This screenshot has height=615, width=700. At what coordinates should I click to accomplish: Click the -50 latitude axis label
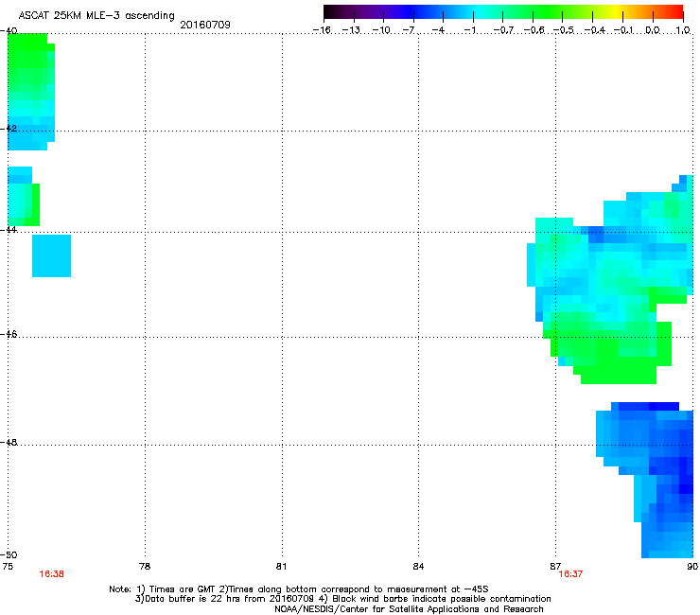9,554
